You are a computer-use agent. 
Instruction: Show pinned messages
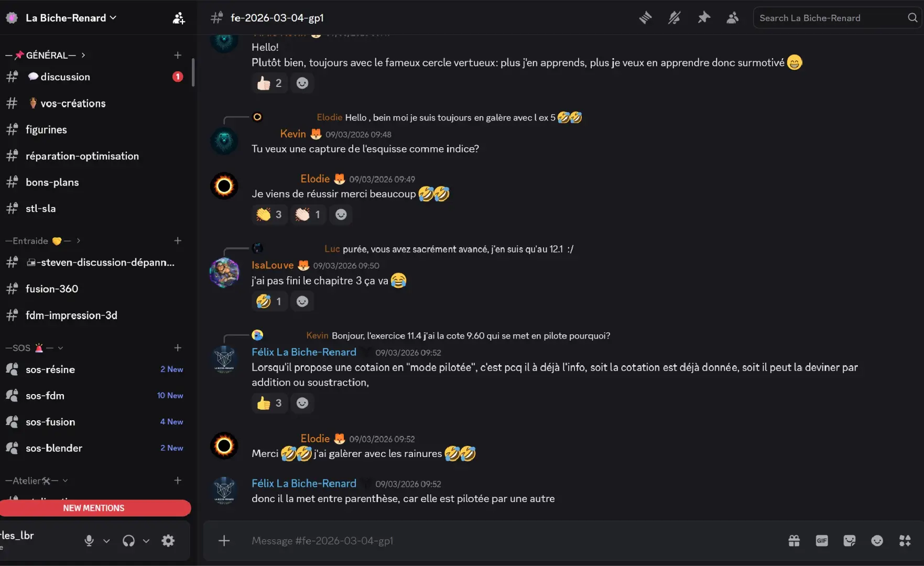point(703,18)
